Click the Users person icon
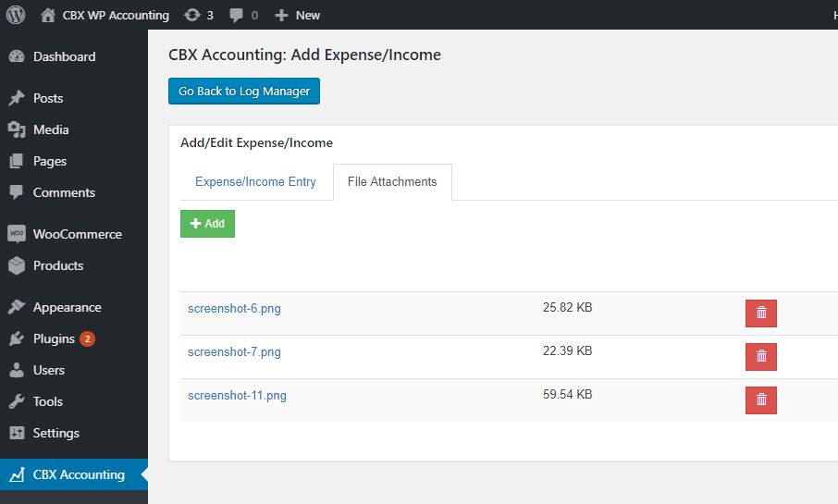838x504 pixels. (x=17, y=370)
